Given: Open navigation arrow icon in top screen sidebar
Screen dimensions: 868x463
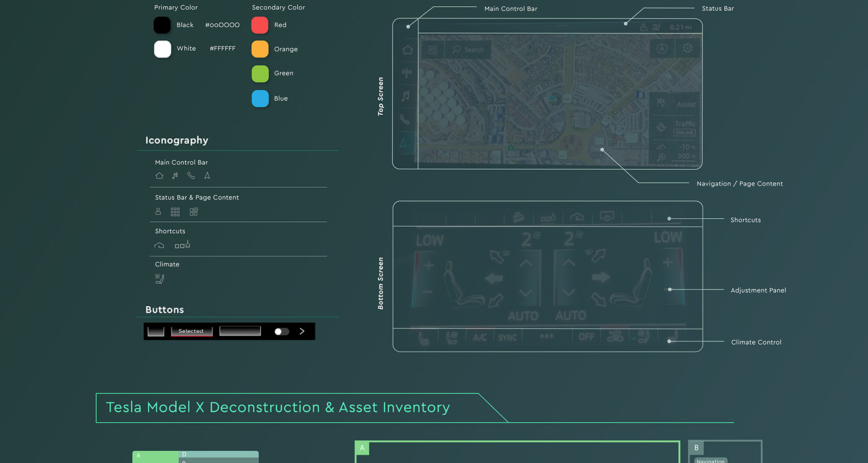Looking at the screenshot, I should pos(404,144).
